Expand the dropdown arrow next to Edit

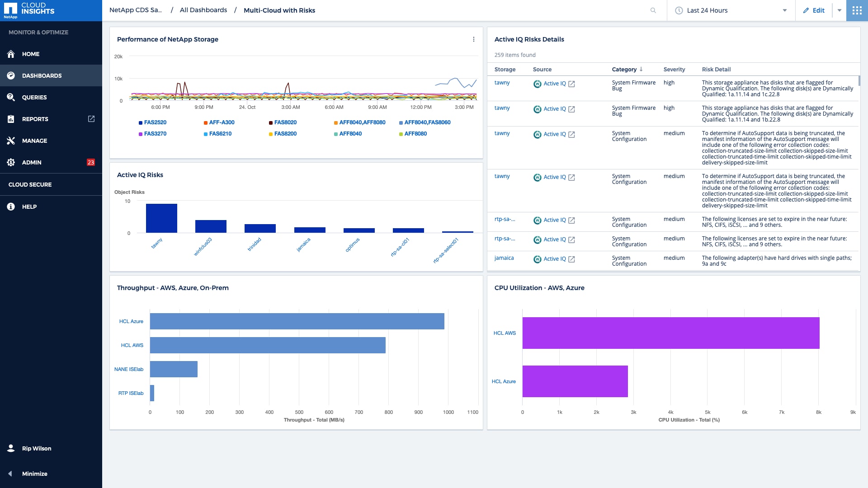[840, 10]
